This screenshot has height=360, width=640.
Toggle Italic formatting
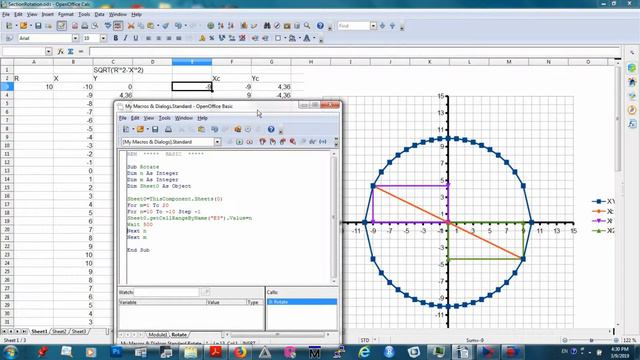125,38
